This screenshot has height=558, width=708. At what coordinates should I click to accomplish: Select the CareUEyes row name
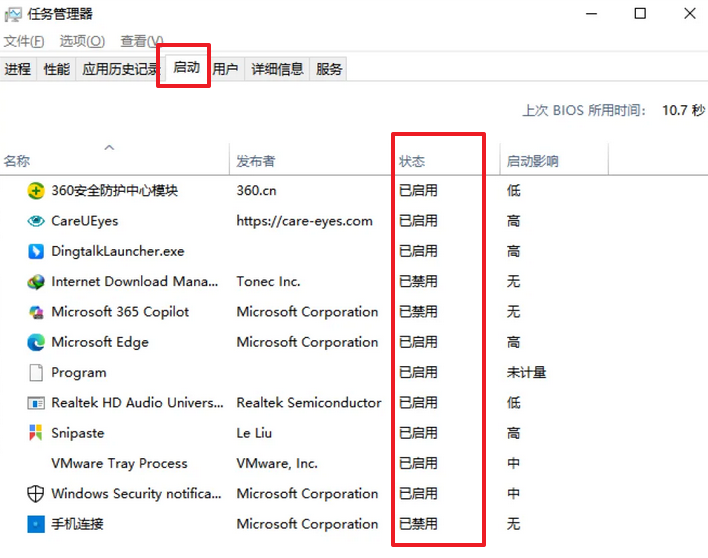[84, 221]
